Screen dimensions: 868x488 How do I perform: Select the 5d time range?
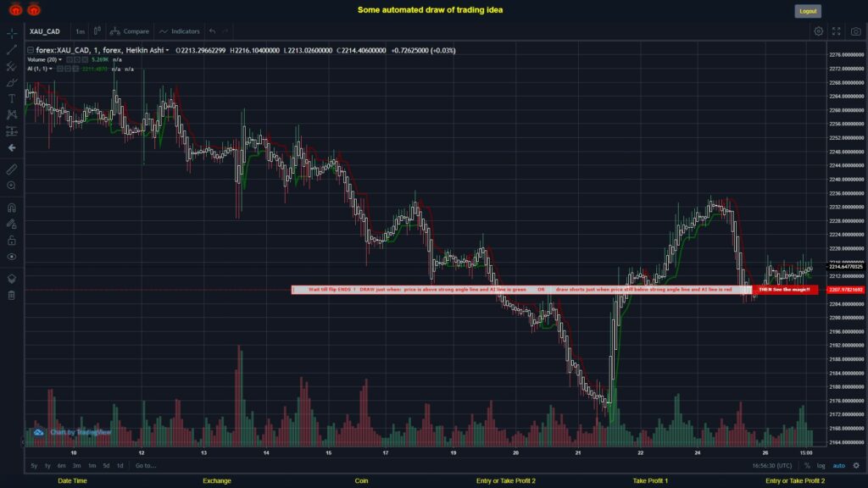coord(106,466)
